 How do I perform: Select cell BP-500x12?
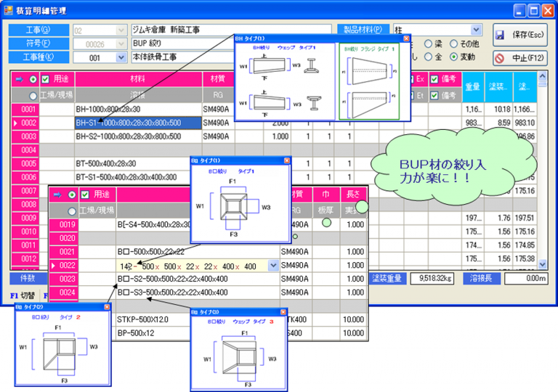(153, 333)
